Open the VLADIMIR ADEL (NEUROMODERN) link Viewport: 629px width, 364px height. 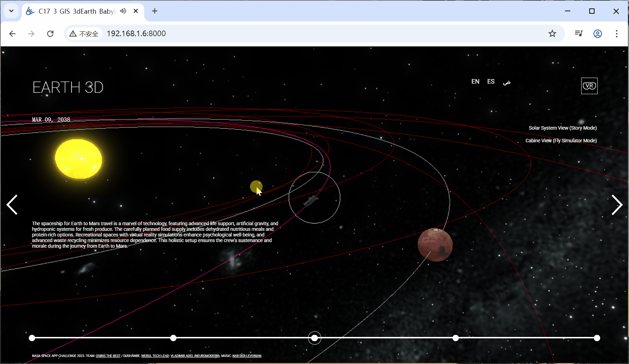pyautogui.click(x=195, y=356)
